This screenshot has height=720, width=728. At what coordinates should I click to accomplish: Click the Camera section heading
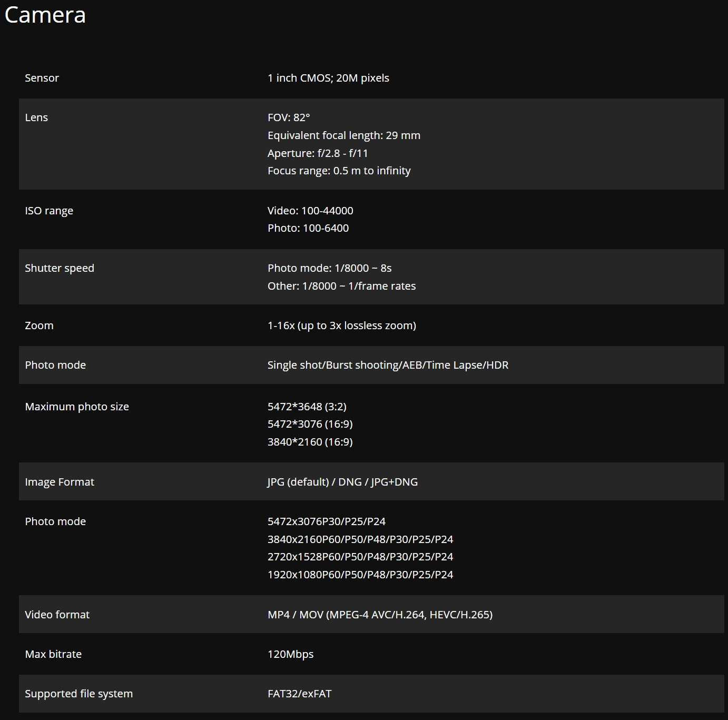coord(45,15)
